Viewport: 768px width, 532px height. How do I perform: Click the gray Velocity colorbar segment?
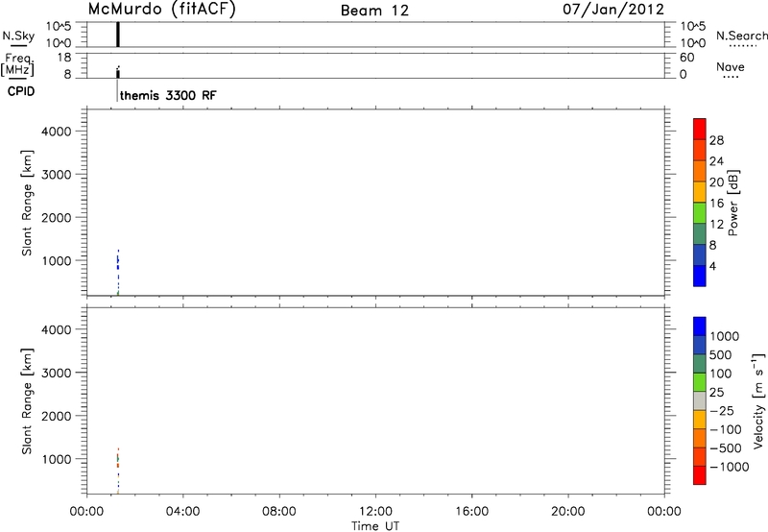700,401
